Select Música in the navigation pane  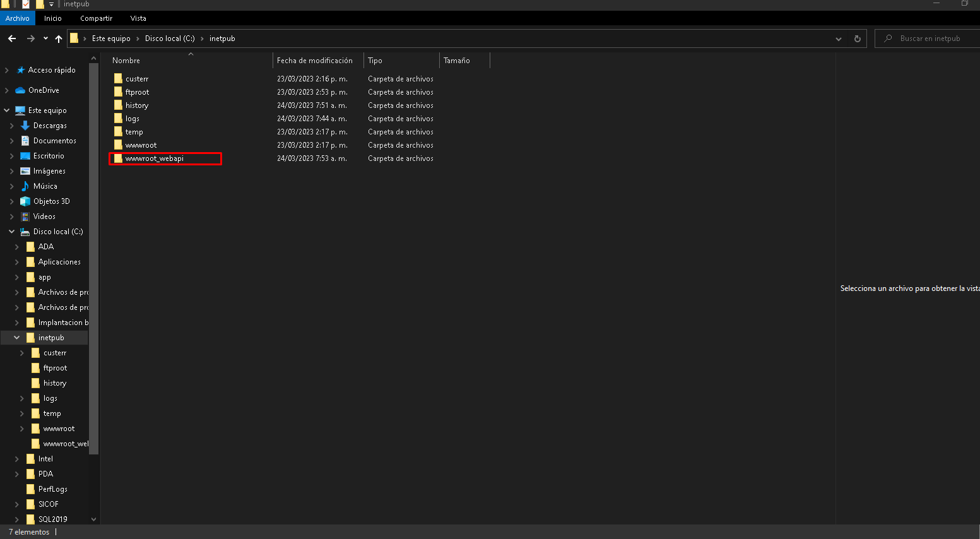pyautogui.click(x=45, y=186)
